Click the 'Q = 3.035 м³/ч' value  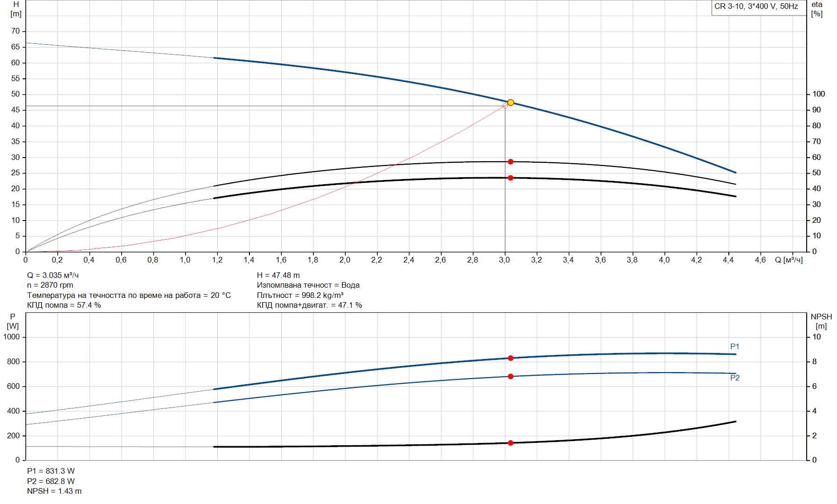[x=53, y=275]
